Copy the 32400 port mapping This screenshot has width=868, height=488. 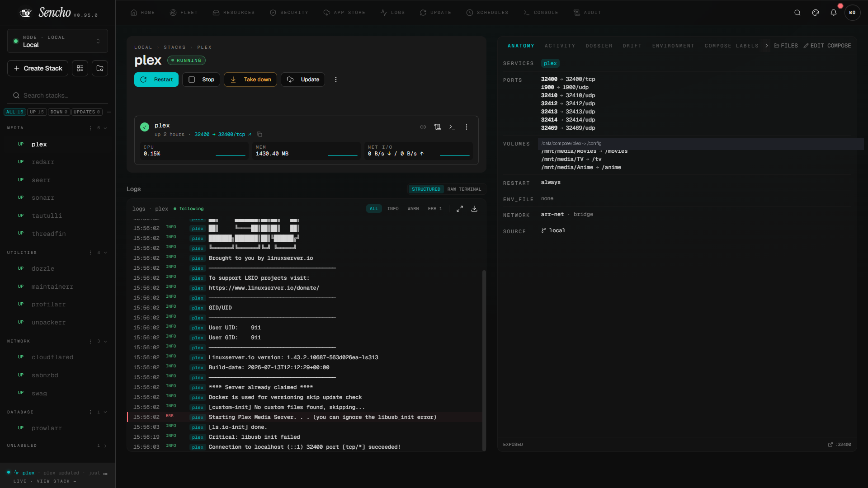pos(259,135)
